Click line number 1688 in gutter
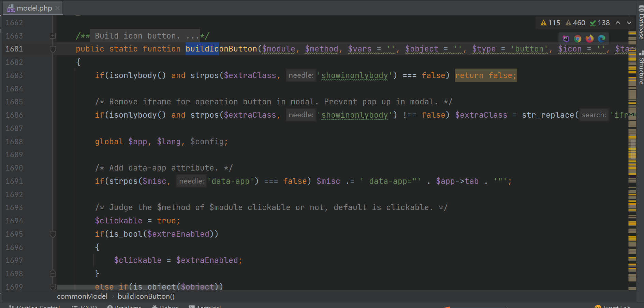The height and width of the screenshot is (308, 644). point(14,142)
